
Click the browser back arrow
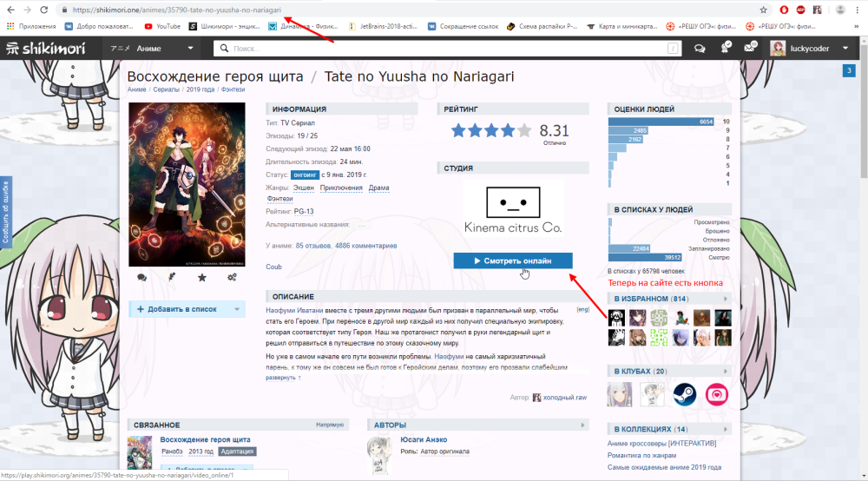pos(11,10)
